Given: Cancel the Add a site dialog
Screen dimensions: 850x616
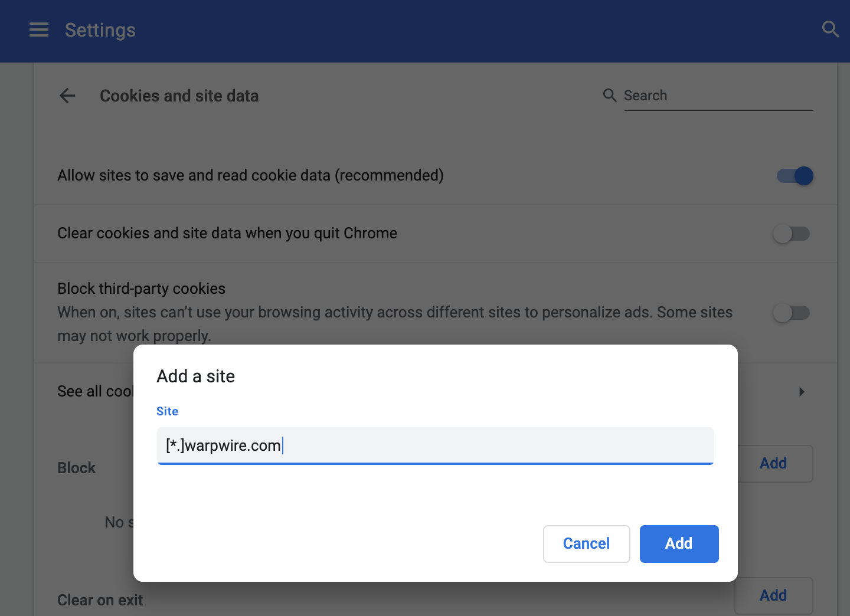Looking at the screenshot, I should point(586,544).
